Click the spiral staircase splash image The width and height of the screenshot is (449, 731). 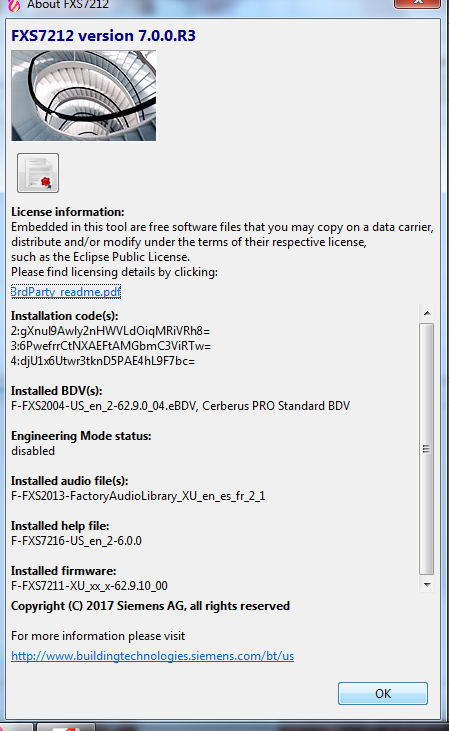click(x=84, y=96)
